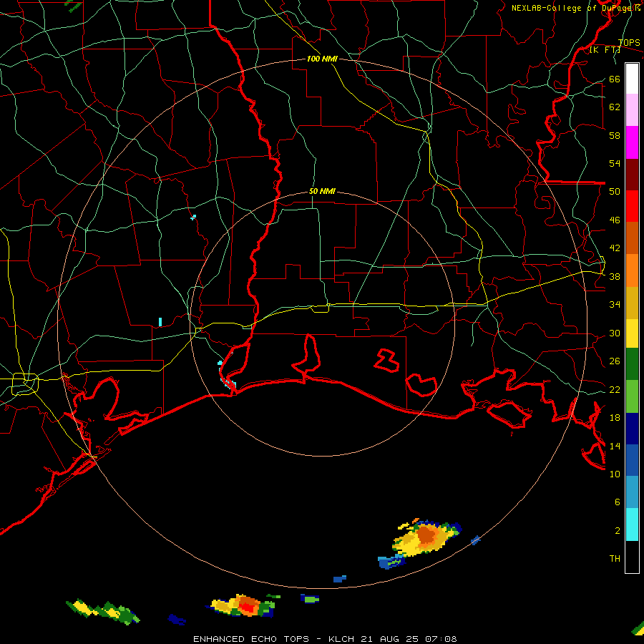Click the yellow legend swatch
Image resolution: width=644 pixels, height=644 pixels.
[632, 333]
